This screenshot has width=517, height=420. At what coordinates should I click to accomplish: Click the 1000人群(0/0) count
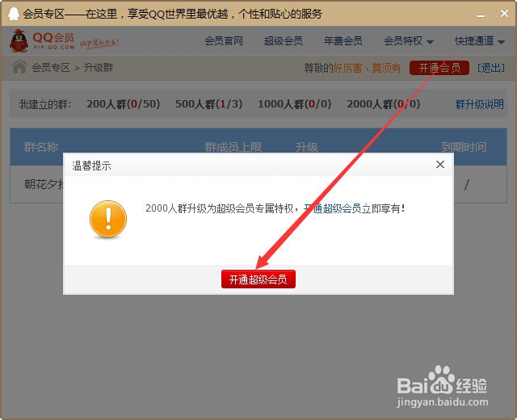click(x=294, y=104)
